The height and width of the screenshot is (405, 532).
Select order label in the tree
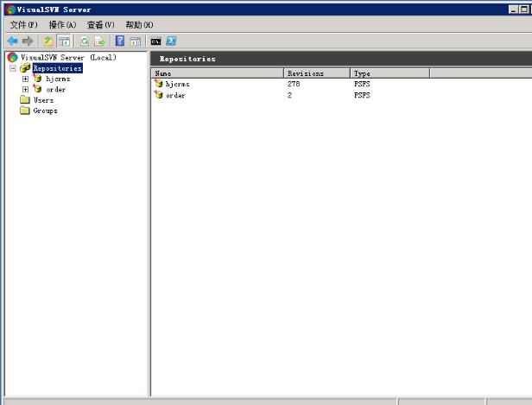[x=56, y=90]
